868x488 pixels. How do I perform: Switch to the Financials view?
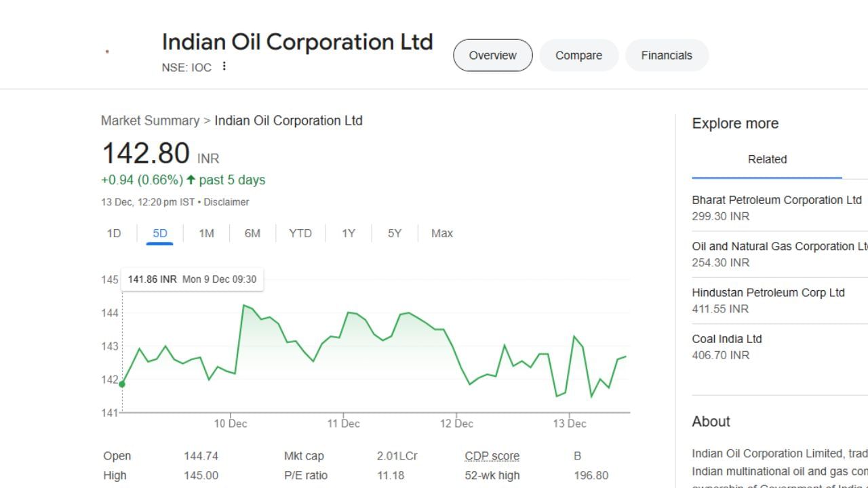[x=667, y=56]
